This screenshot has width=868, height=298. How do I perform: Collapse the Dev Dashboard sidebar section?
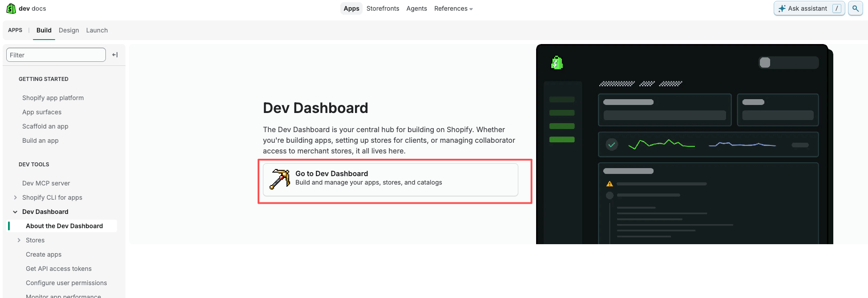pyautogui.click(x=15, y=212)
